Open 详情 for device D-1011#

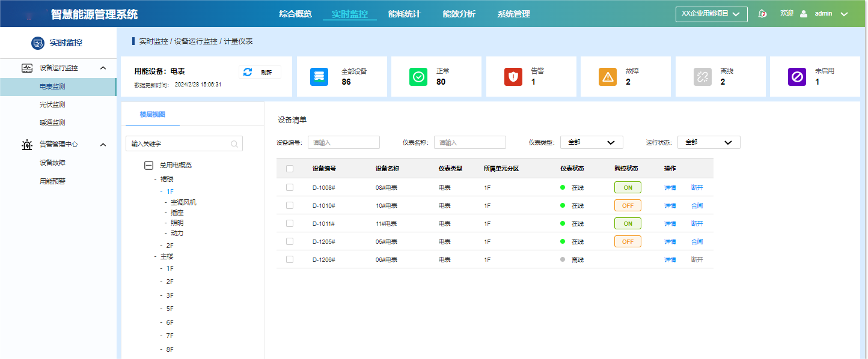(670, 224)
